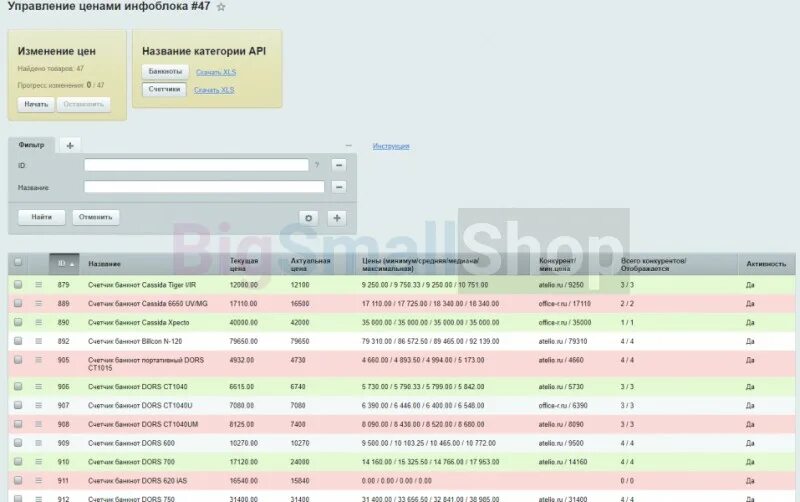Open row menu for item 911
The image size is (800, 502).
39,481
